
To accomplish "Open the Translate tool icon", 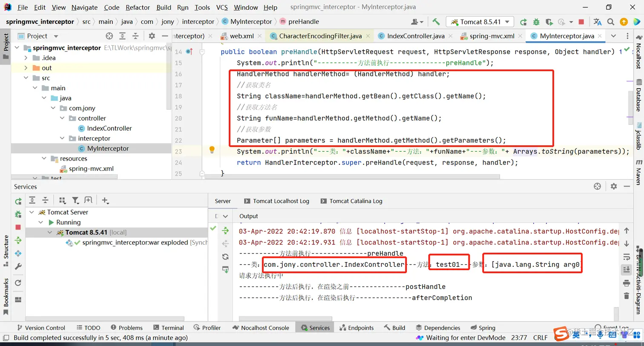I will (x=598, y=22).
